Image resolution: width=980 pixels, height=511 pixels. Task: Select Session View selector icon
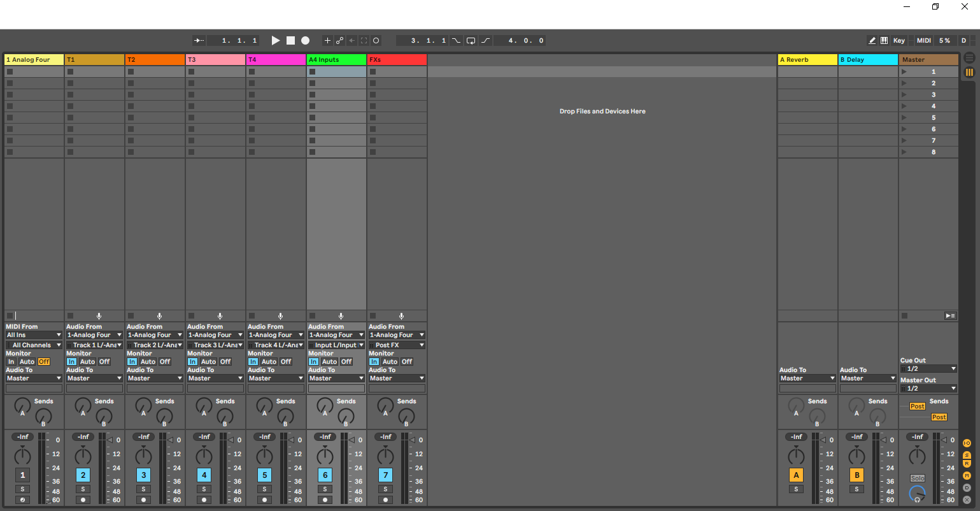point(969,72)
